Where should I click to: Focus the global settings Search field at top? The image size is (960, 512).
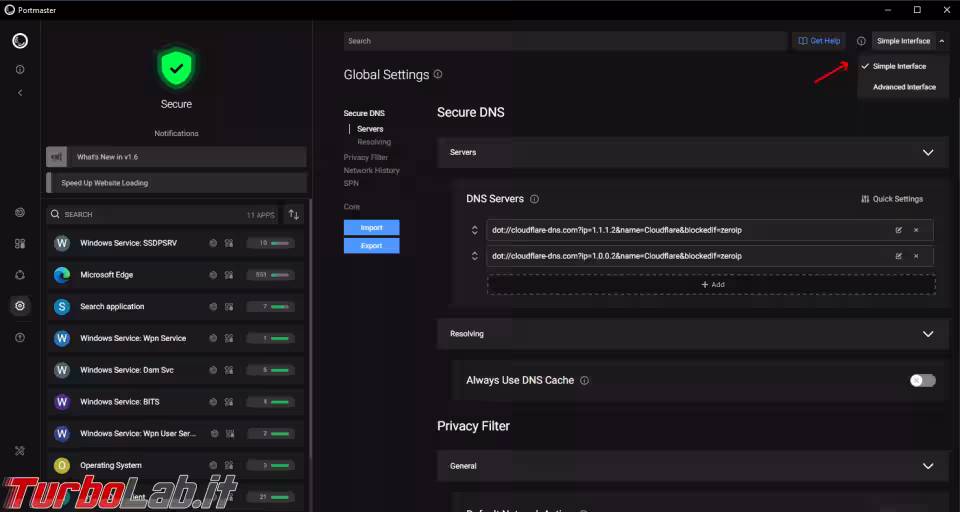564,41
